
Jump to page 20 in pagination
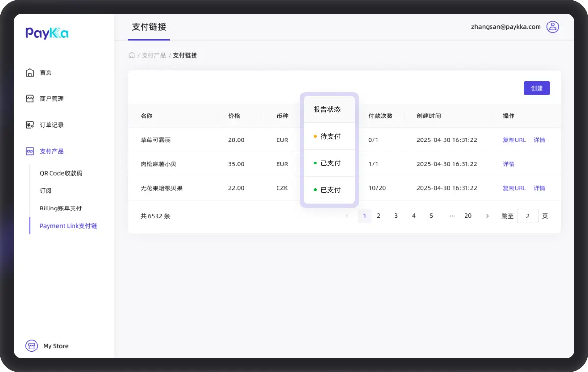click(x=468, y=216)
